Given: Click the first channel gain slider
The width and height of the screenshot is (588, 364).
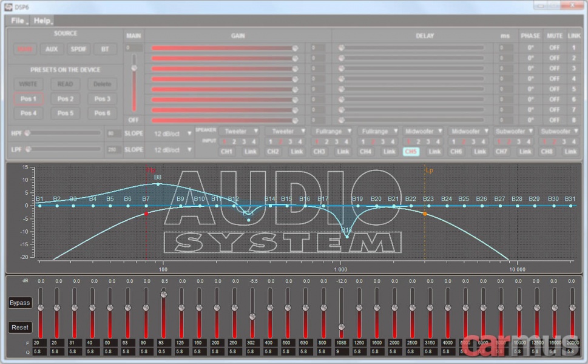Looking at the screenshot, I should click(x=225, y=48).
